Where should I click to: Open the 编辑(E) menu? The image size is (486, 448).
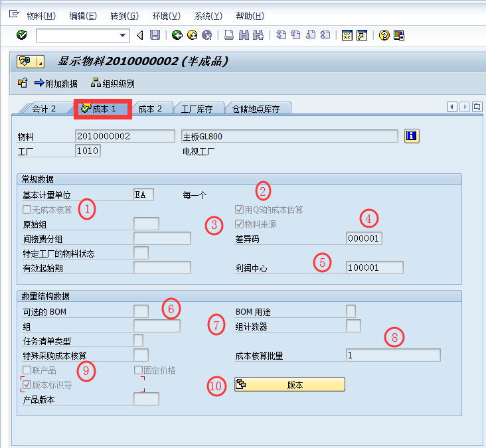pyautogui.click(x=83, y=16)
